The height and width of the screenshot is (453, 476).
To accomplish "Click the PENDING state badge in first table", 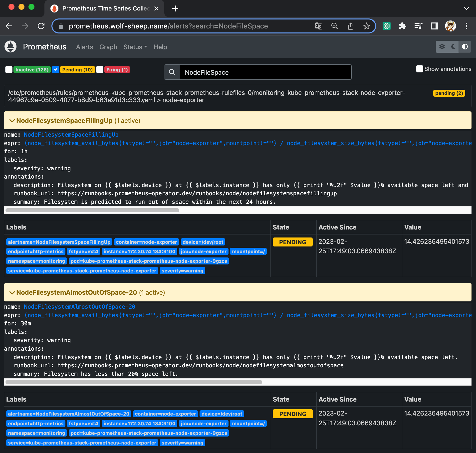I will point(292,242).
